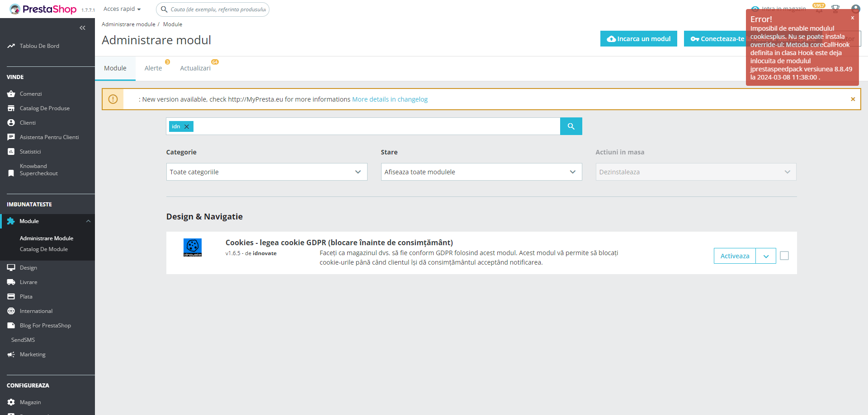Click the magnifier search button for modules

pyautogui.click(x=571, y=126)
